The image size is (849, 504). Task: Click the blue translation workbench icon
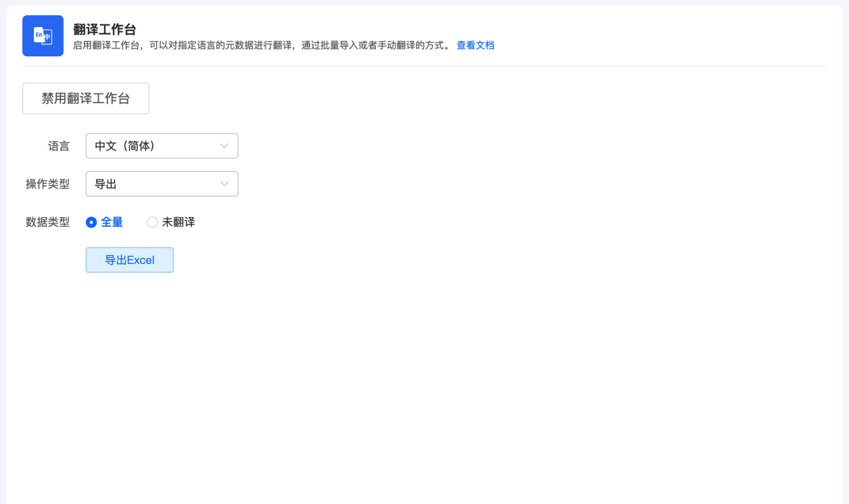point(43,36)
